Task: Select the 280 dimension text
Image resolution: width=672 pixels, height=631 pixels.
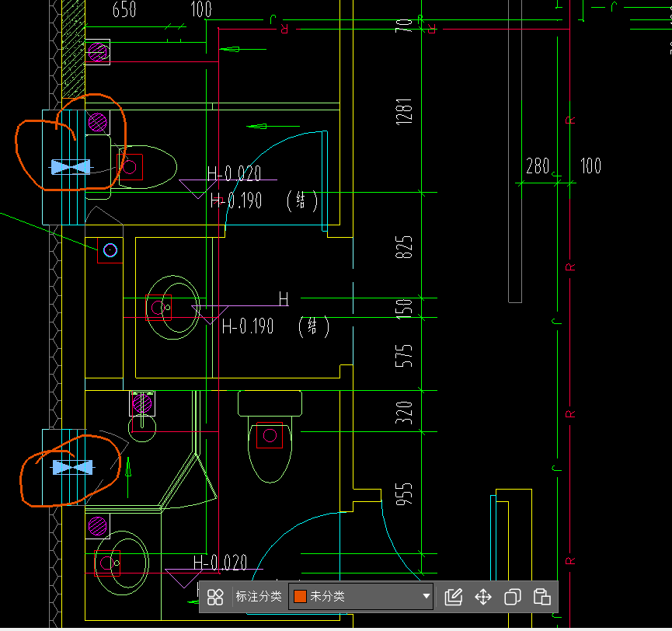Action: (538, 166)
